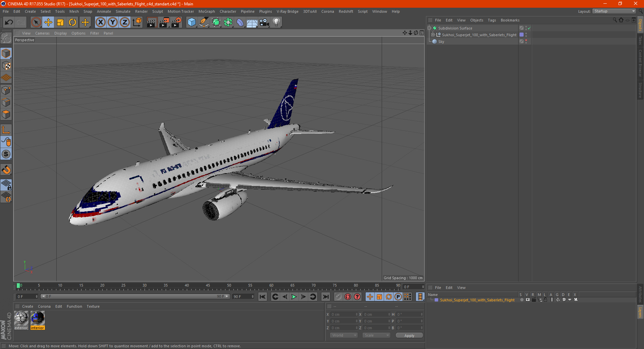
Task: Adjust X position stepper arrows
Action: click(x=356, y=314)
